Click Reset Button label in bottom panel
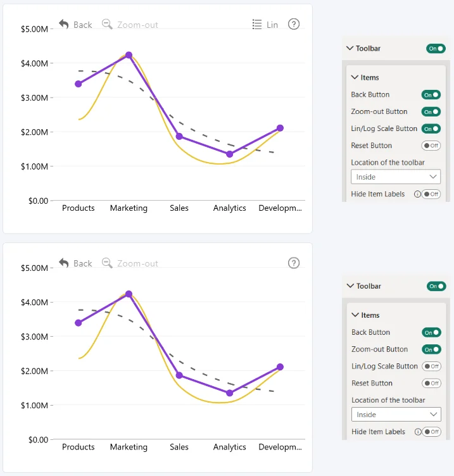 click(x=372, y=384)
